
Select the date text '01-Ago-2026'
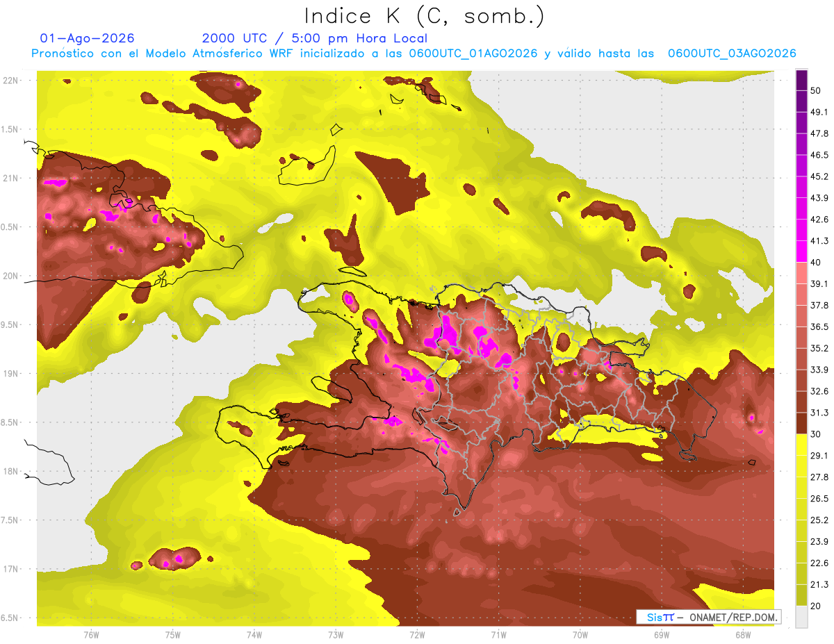coord(88,38)
